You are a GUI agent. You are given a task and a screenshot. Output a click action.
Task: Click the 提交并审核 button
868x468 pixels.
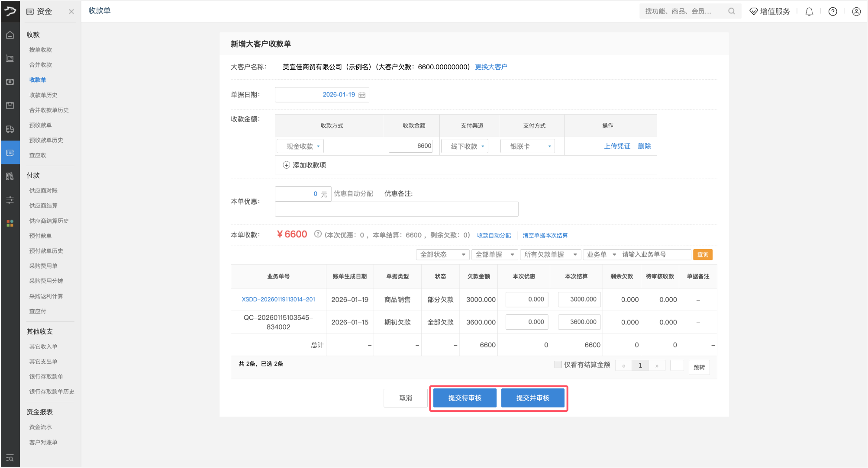pos(533,397)
